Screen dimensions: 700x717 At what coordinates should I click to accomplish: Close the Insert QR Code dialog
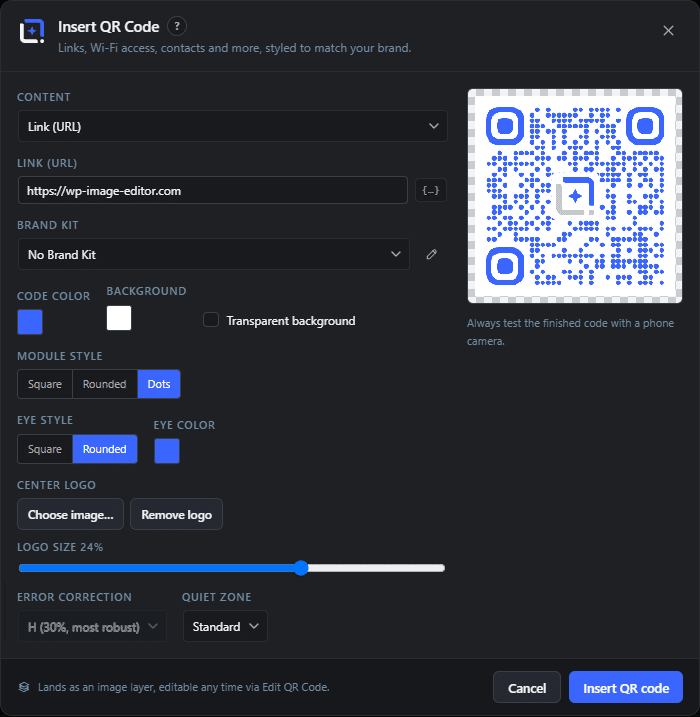click(x=668, y=31)
